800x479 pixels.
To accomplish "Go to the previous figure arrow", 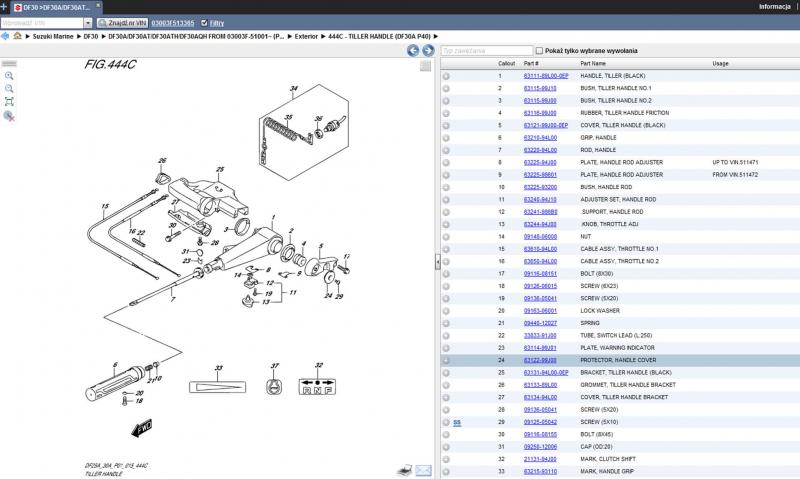I will click(413, 51).
